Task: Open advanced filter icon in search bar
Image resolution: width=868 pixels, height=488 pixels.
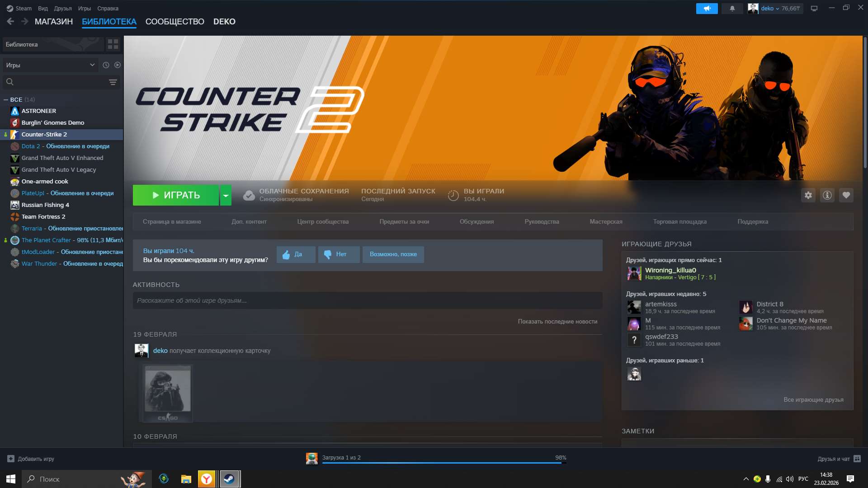Action: 113,82
